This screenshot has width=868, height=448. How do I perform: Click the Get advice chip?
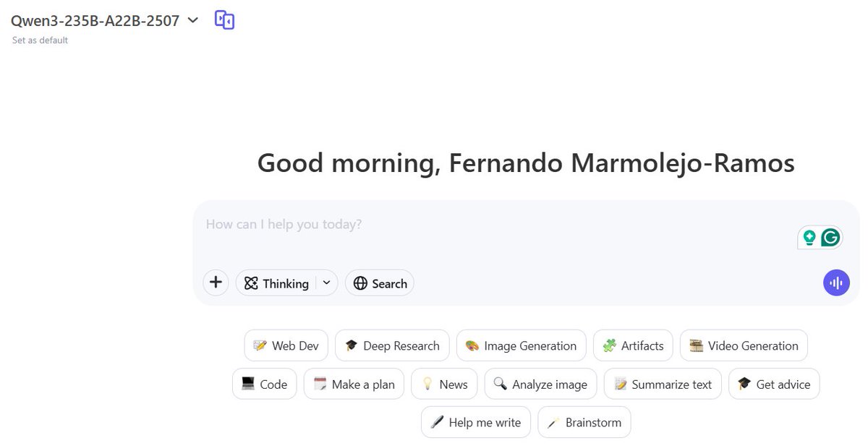[774, 384]
